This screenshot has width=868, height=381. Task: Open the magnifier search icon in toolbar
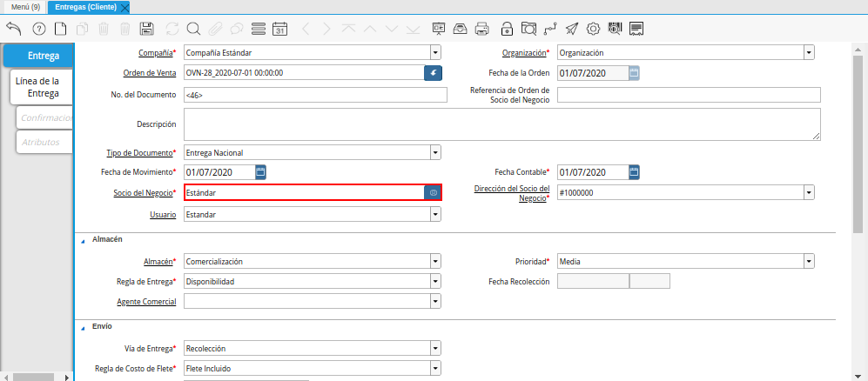coord(193,29)
